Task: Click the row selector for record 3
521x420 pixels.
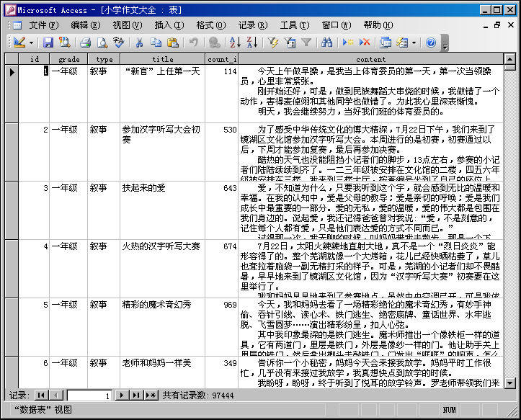Action: pyautogui.click(x=12, y=210)
